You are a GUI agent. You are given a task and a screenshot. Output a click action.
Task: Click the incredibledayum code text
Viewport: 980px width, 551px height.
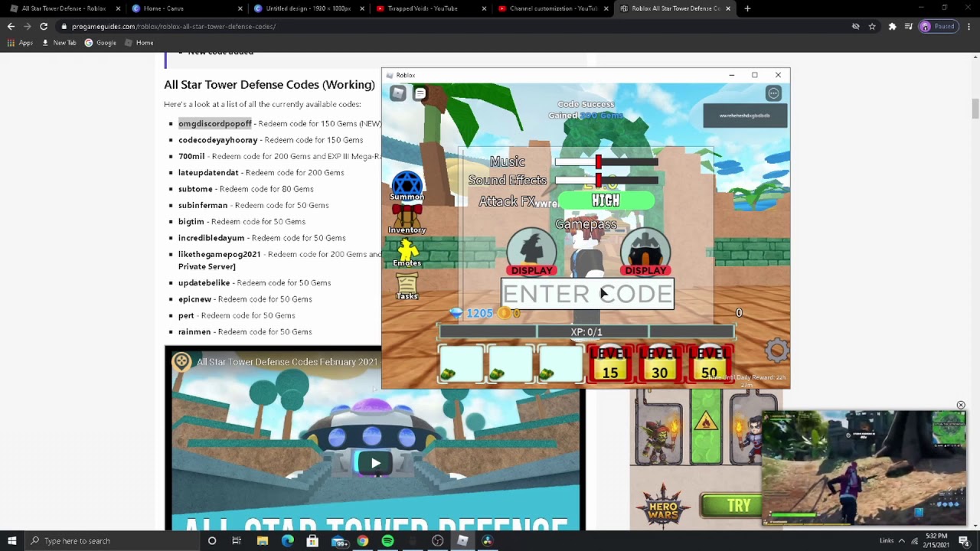click(211, 238)
